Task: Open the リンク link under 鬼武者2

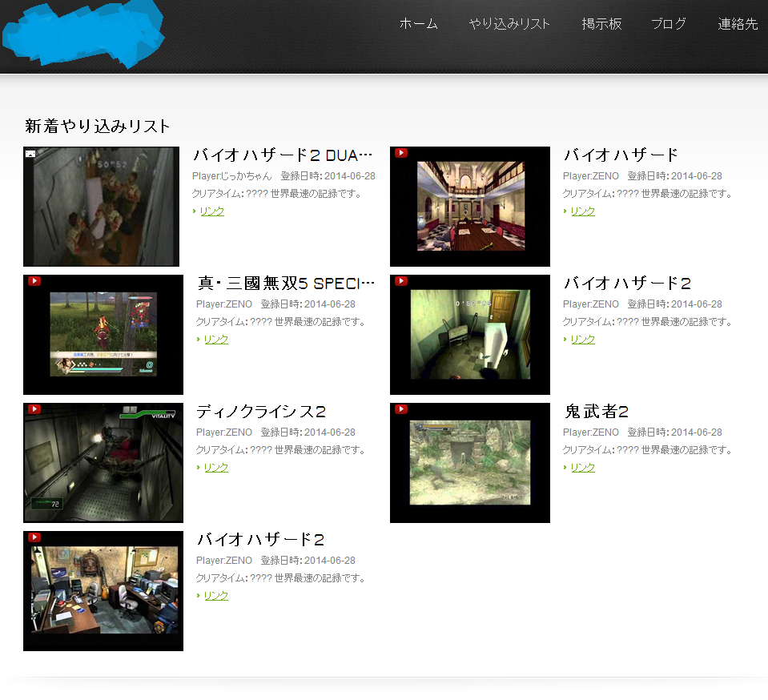Action: pos(583,467)
